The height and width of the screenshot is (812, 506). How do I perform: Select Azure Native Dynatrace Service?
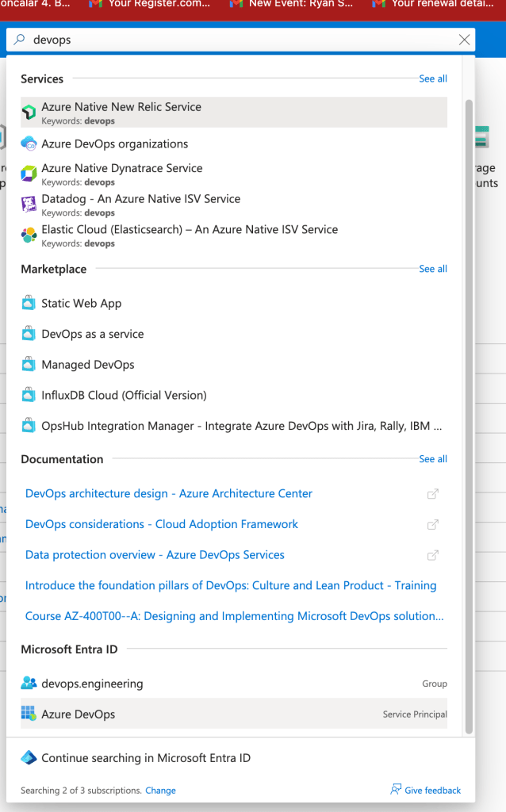point(234,174)
